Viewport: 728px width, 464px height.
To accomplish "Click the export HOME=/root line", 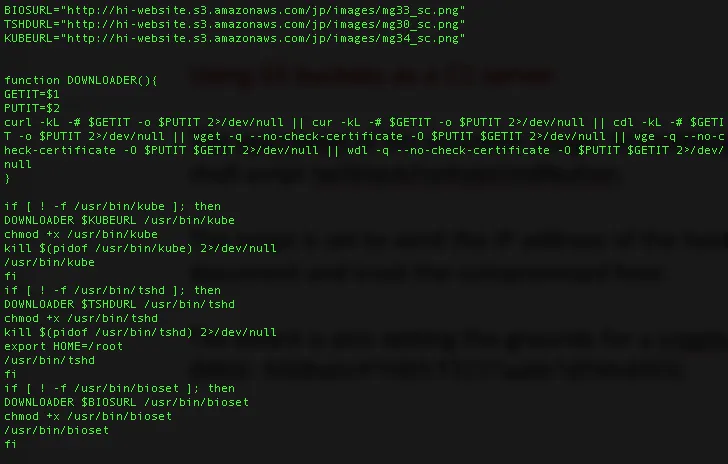I will pos(63,346).
